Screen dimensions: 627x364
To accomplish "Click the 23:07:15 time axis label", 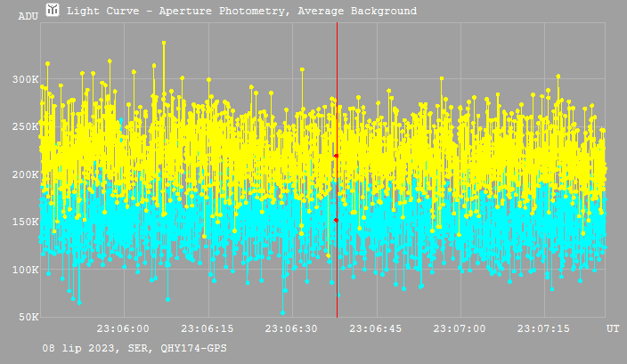I will (543, 328).
